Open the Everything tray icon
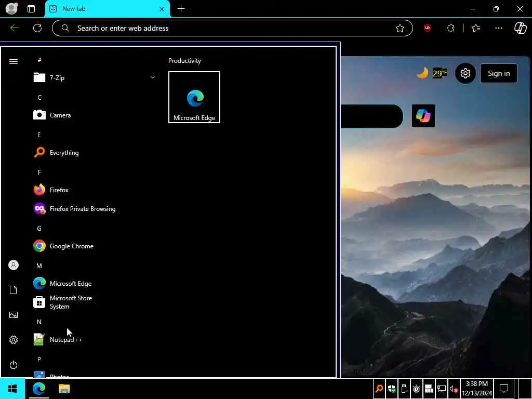 click(379, 389)
